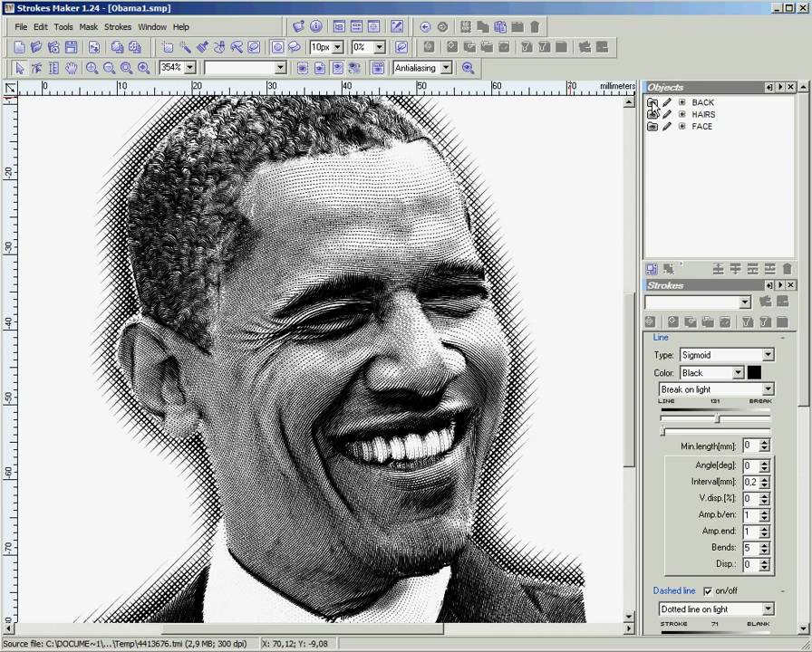Image resolution: width=812 pixels, height=652 pixels.
Task: Click the stroke deletion scissors-style tool icon
Action: pyautogui.click(x=217, y=46)
